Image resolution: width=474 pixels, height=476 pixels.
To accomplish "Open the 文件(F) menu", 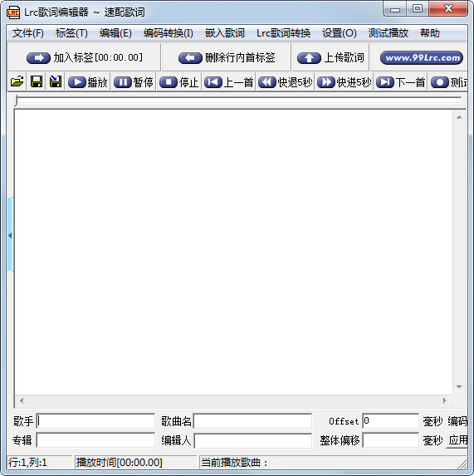I will pos(28,32).
